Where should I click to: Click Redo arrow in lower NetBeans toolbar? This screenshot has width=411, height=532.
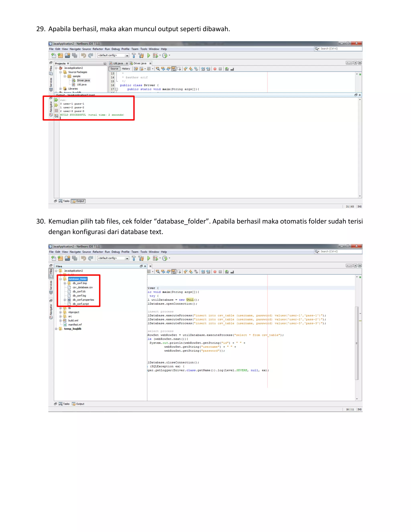tap(91, 258)
